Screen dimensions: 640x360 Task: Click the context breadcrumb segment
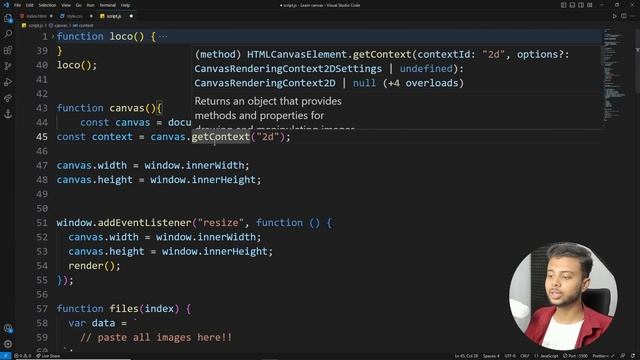tap(83, 25)
